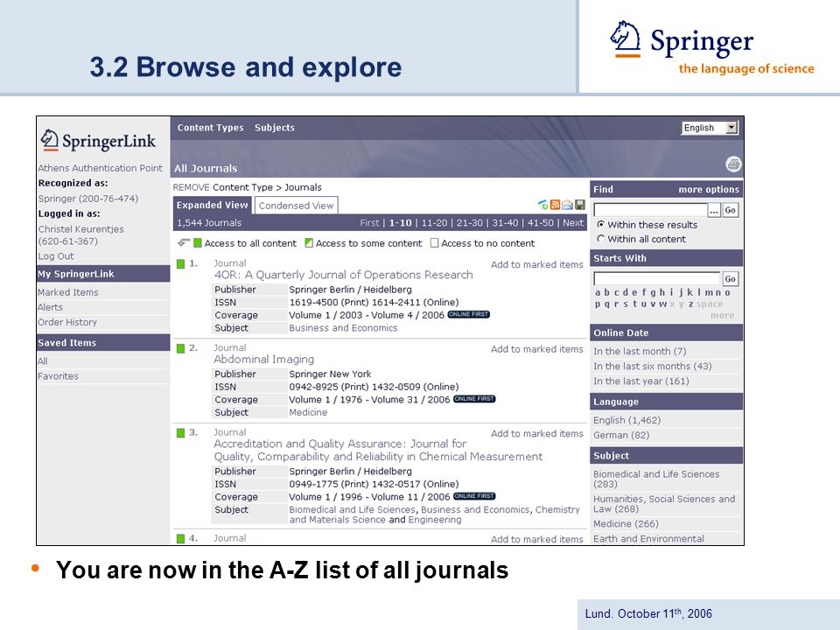Image resolution: width=840 pixels, height=630 pixels.
Task: Open All under Saved Items
Action: tap(42, 361)
